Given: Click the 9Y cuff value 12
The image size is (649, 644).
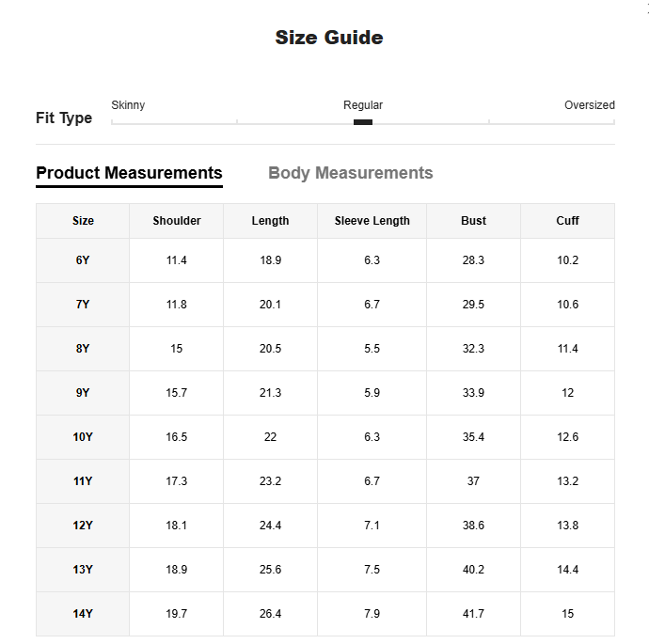Looking at the screenshot, I should [567, 393].
